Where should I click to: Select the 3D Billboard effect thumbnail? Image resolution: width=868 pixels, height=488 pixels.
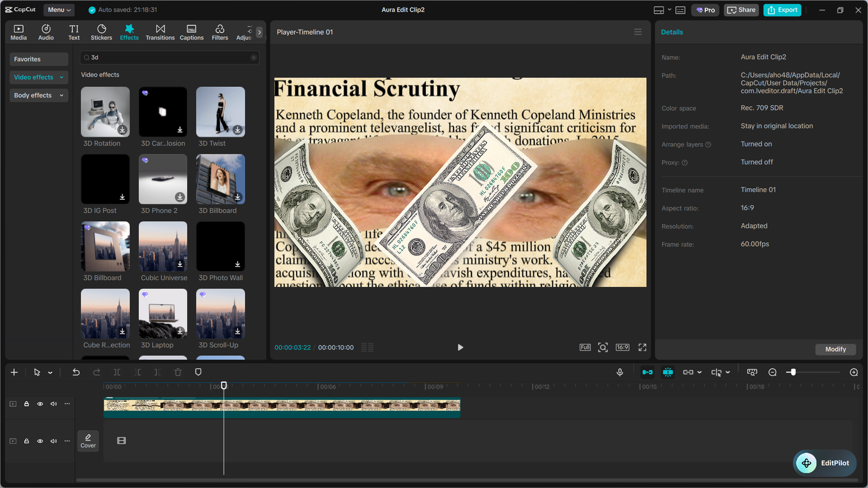point(220,179)
